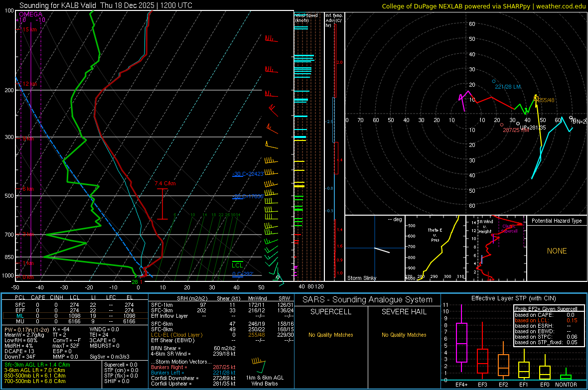Select the MU parcel row
This screenshot has height=390, width=588.
pos(75,321)
